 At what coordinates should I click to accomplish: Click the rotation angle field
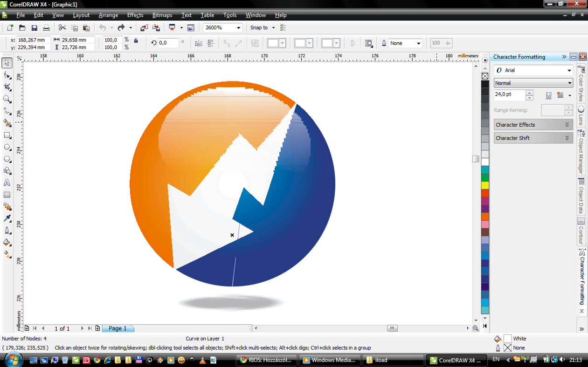(x=168, y=43)
